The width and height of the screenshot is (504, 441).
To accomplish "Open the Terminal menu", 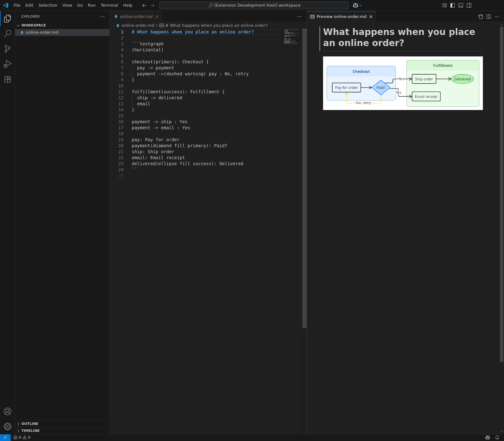I will [x=109, y=5].
